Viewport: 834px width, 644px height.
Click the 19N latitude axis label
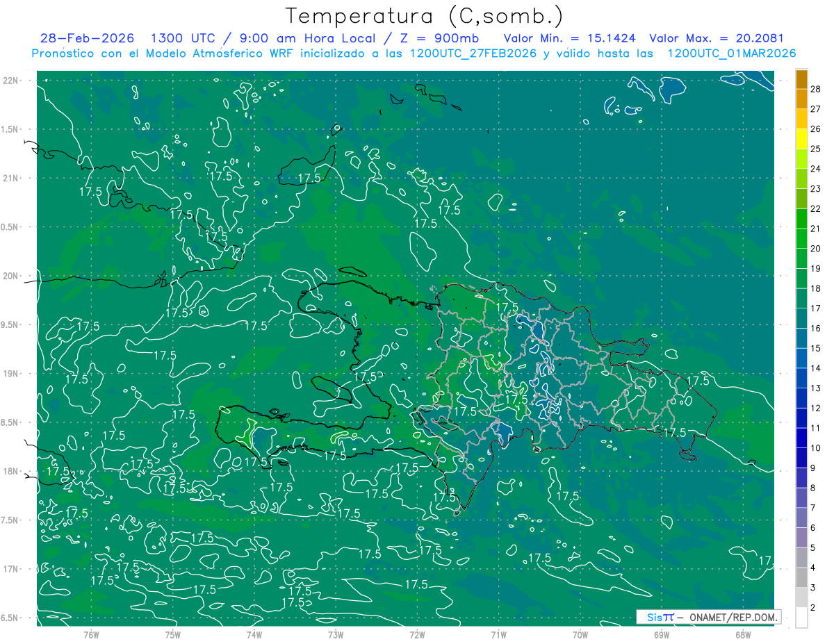click(x=12, y=374)
